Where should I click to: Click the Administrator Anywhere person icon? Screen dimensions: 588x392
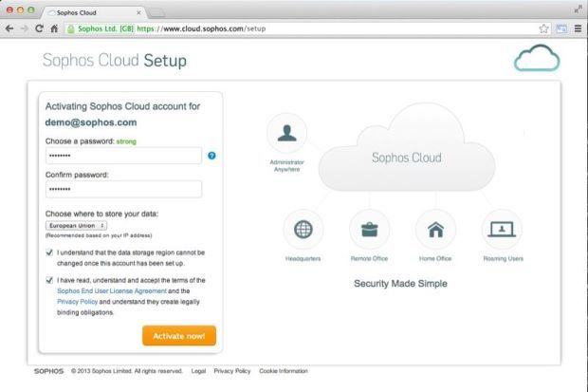[286, 133]
